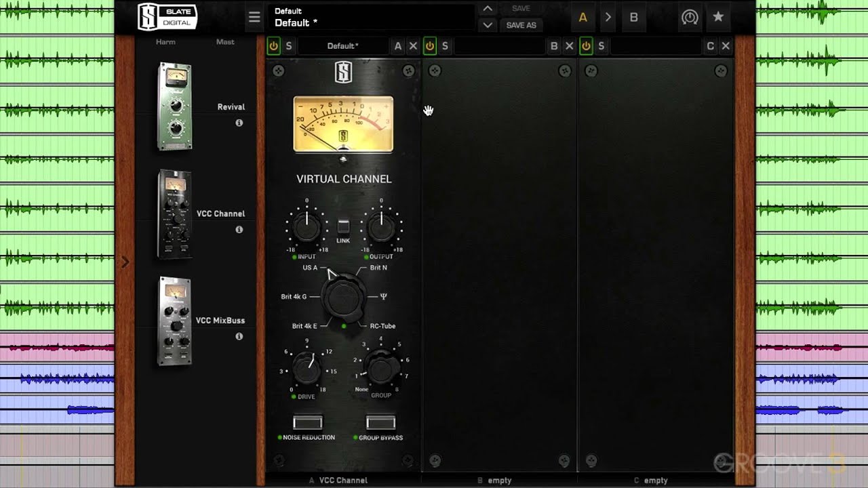Copy A to B with the arrow button

(x=608, y=18)
